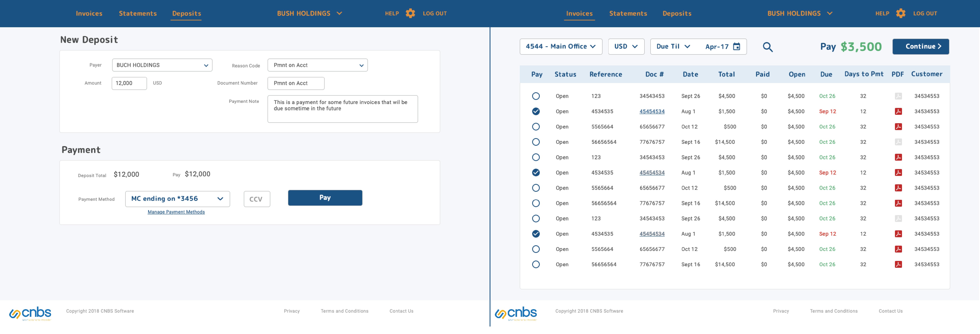
Task: Click the Pay button in the Payment section
Action: click(325, 197)
